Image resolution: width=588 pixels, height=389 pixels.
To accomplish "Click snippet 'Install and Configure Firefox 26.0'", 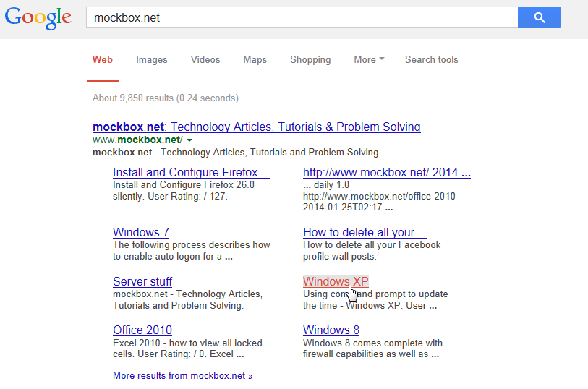I will click(184, 185).
